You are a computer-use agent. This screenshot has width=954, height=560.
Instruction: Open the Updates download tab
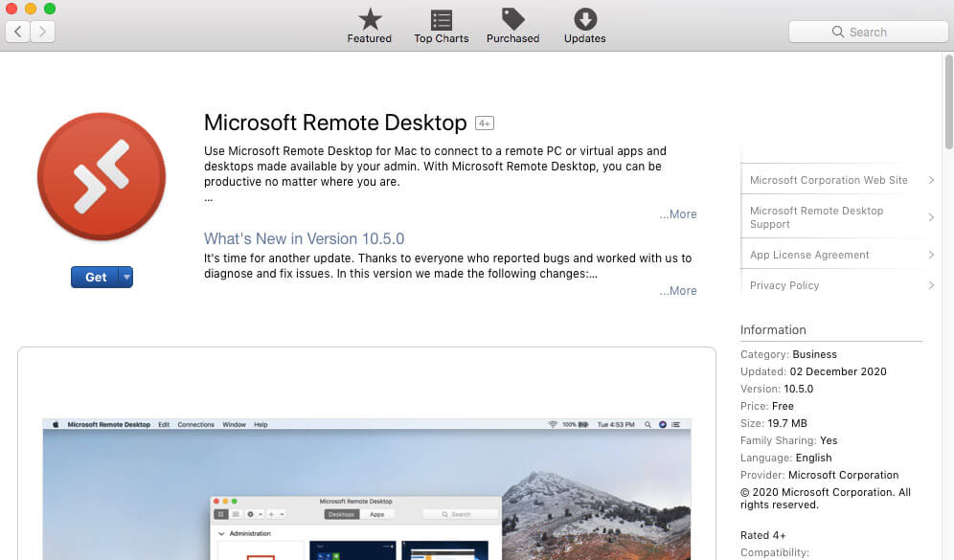[x=584, y=26]
